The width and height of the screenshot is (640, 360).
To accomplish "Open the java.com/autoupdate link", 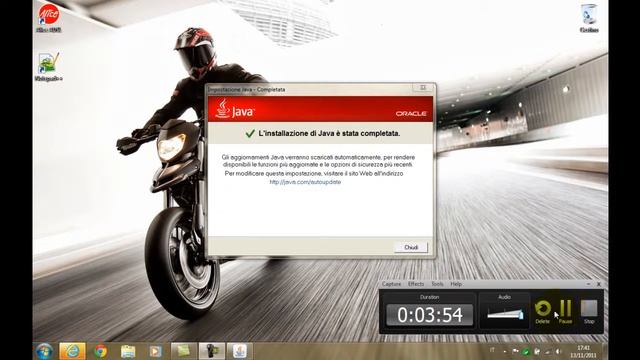I will pyautogui.click(x=305, y=182).
